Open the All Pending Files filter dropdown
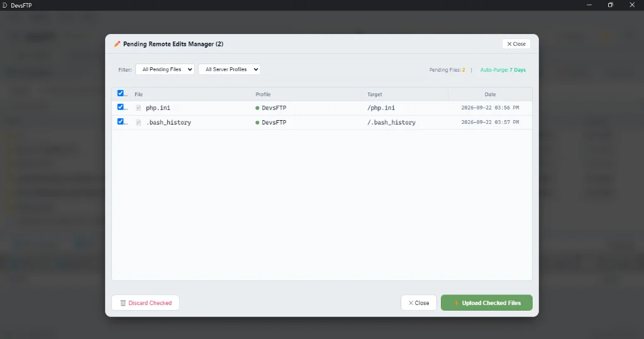Image resolution: width=644 pixels, height=339 pixels. point(165,69)
